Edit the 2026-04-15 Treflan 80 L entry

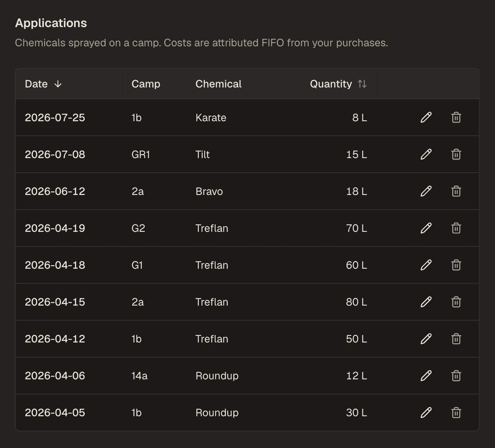click(426, 302)
